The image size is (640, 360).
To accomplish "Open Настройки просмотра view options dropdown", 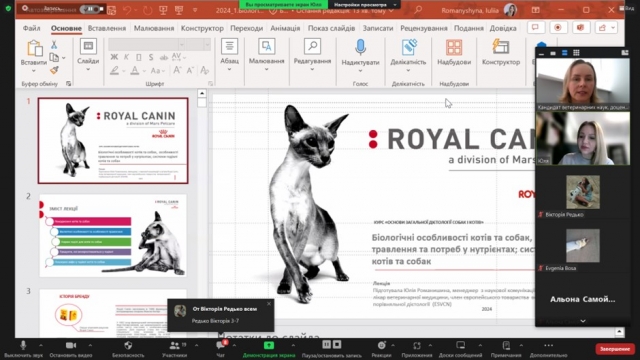I will coord(364,4).
